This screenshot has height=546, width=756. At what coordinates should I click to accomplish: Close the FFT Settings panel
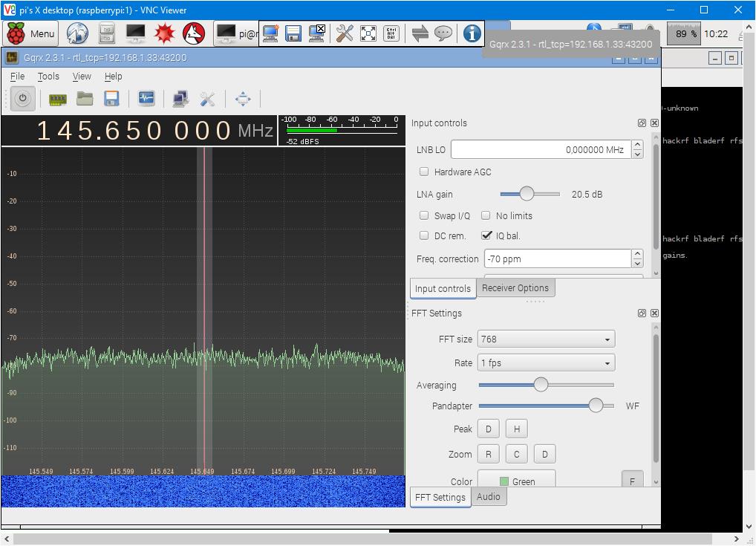[654, 313]
